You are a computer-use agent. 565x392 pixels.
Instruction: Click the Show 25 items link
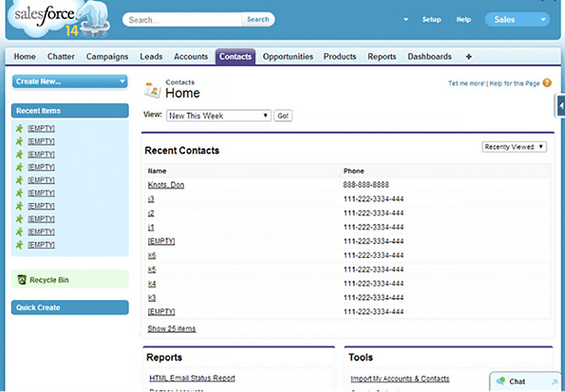click(172, 329)
